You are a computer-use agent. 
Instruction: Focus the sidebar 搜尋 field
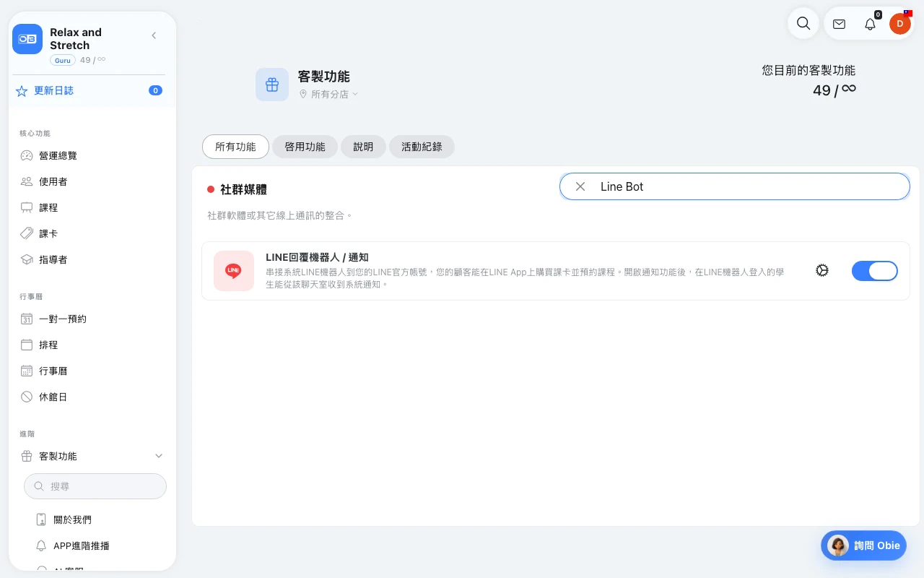point(95,486)
